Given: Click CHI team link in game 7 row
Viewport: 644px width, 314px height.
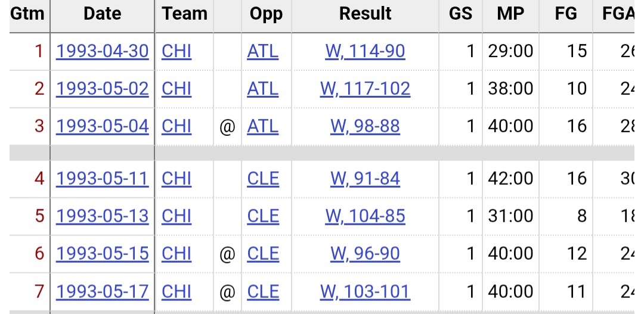Looking at the screenshot, I should (x=176, y=291).
